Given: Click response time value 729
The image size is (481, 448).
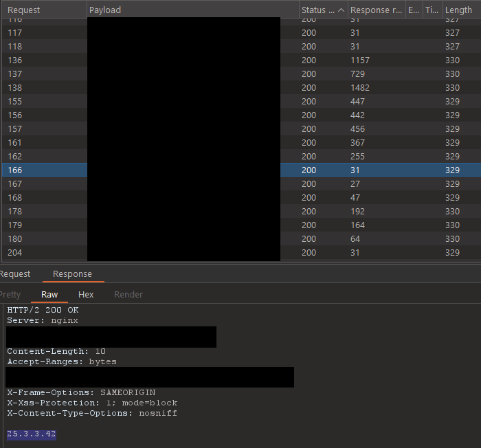Looking at the screenshot, I should [x=357, y=74].
